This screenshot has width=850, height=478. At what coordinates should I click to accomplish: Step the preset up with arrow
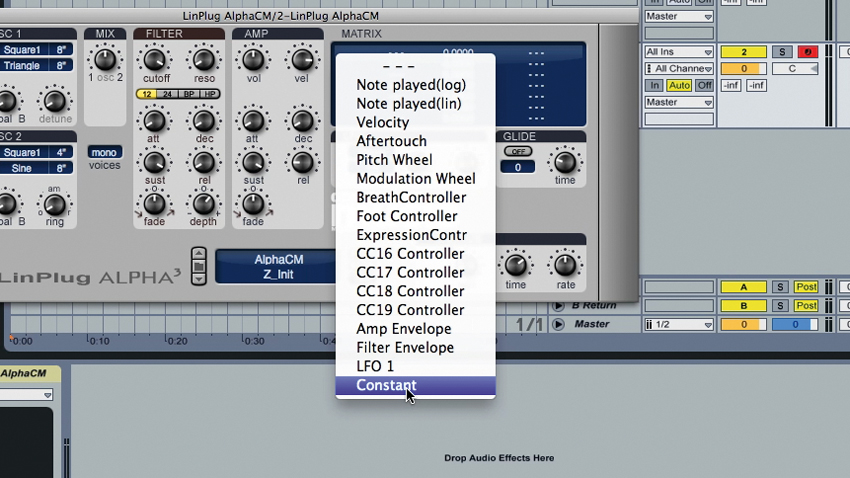click(x=198, y=254)
